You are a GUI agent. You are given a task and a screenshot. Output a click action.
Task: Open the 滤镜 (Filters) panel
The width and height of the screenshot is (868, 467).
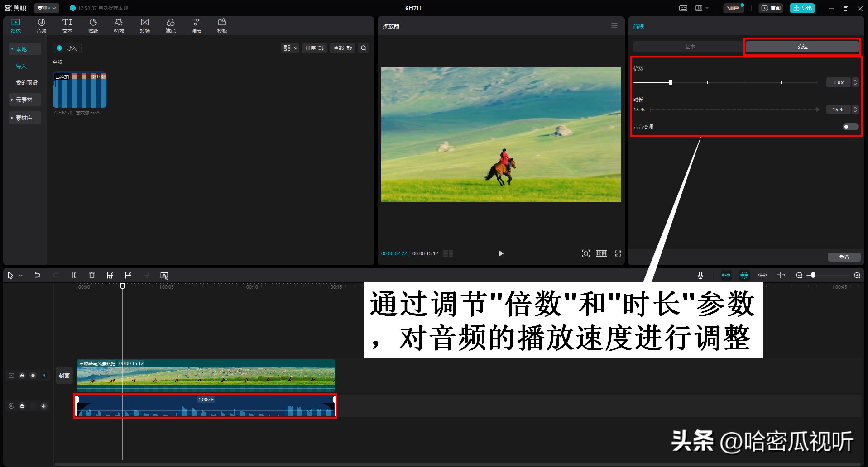[x=170, y=25]
